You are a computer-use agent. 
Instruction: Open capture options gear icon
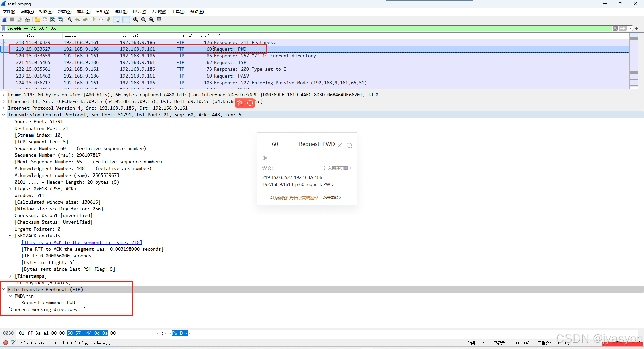[x=28, y=20]
